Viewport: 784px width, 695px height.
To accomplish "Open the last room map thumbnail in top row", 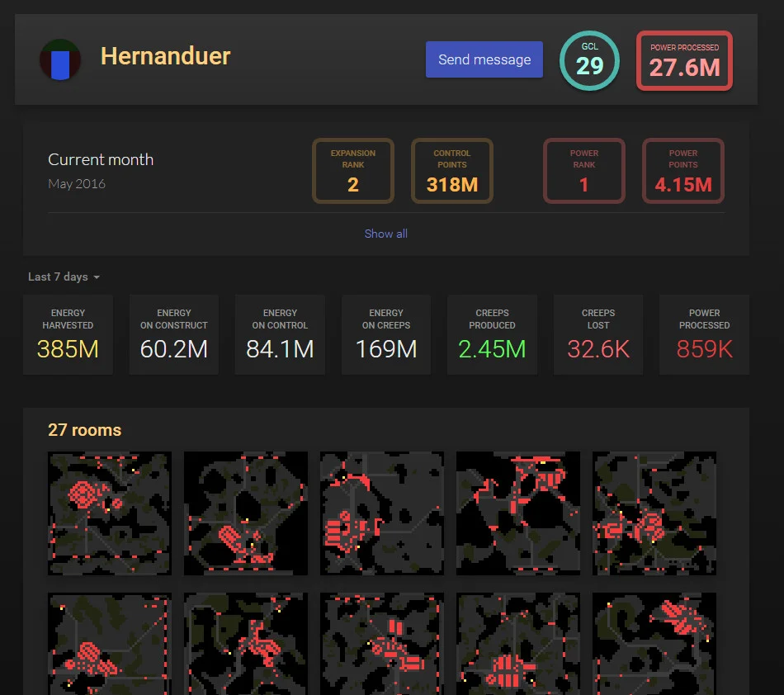I will pyautogui.click(x=654, y=513).
